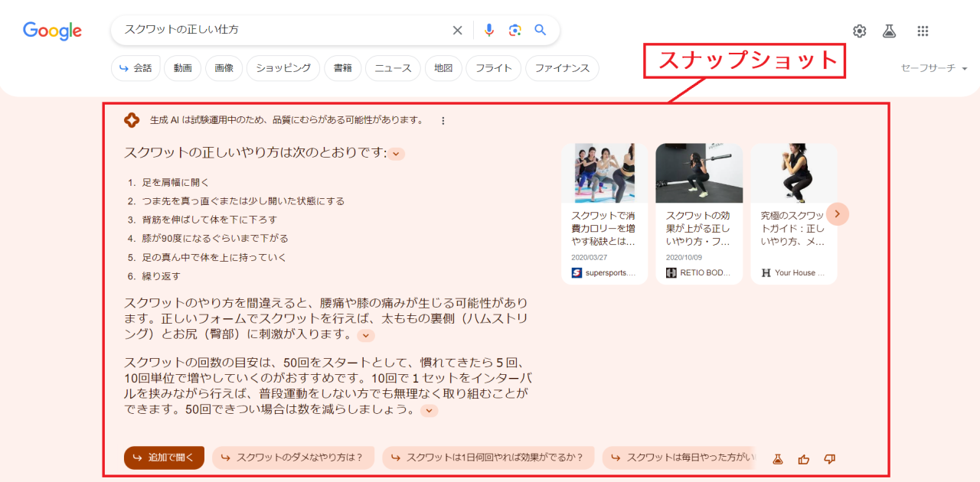Click the woman squatting in black thumbnail

(x=793, y=173)
